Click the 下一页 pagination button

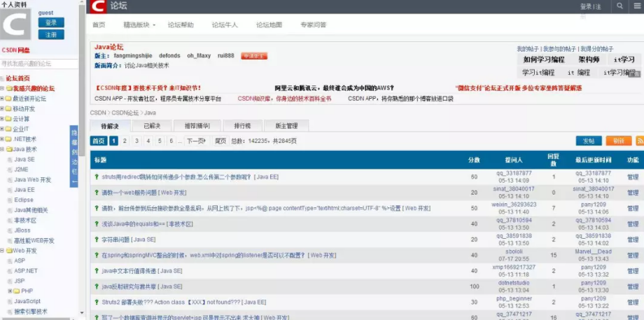pos(196,141)
